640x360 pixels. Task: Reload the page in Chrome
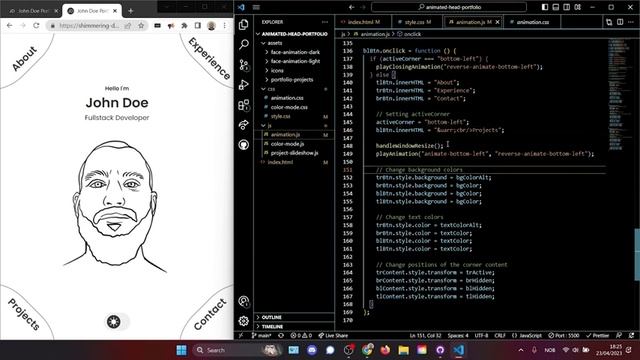click(x=36, y=25)
